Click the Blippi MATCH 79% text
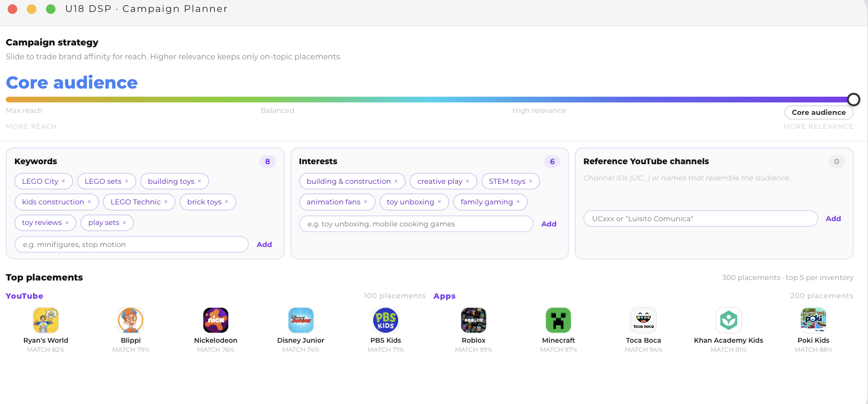Viewport: 868px width, 404px height. coord(131,350)
